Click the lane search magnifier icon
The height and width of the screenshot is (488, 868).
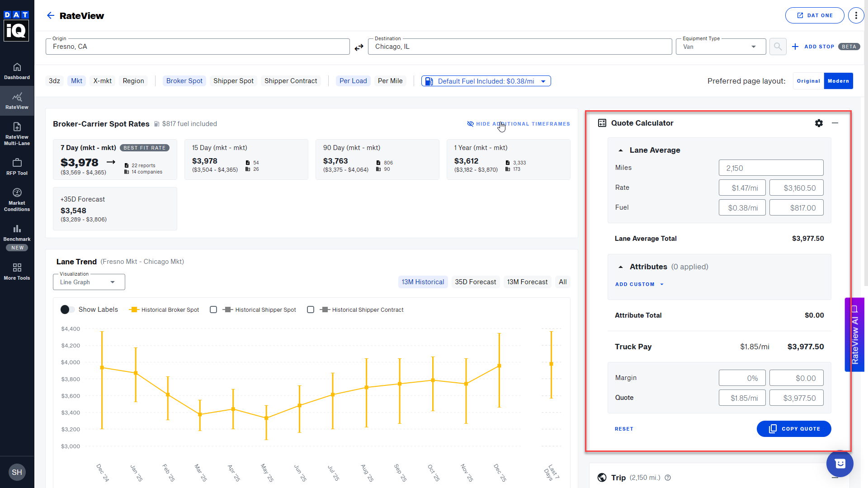click(x=778, y=47)
